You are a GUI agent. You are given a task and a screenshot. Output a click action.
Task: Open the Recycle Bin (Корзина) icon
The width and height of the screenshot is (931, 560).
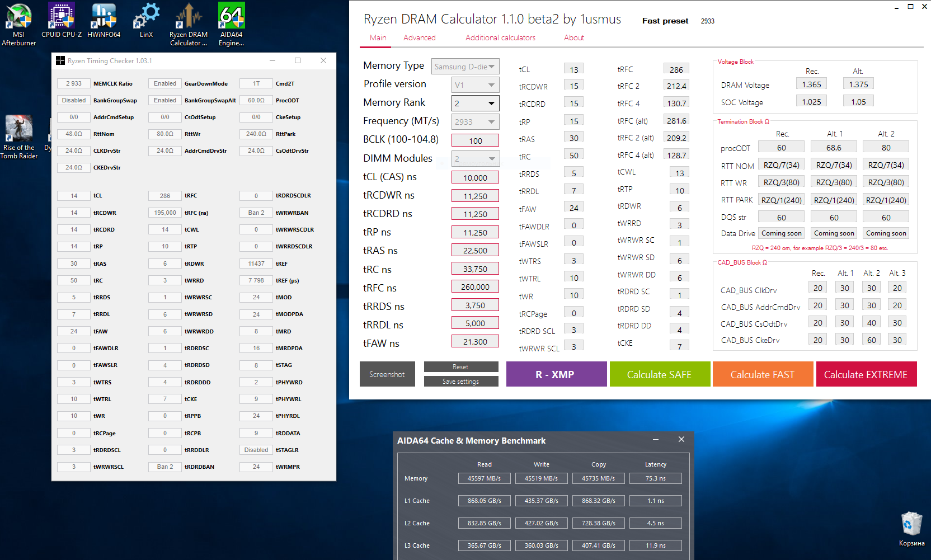(911, 529)
